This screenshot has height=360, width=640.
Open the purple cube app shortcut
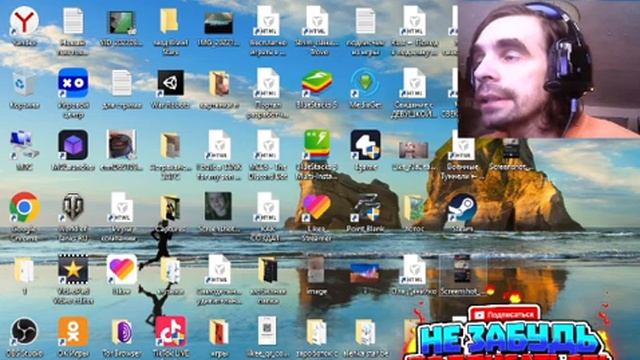click(73, 145)
